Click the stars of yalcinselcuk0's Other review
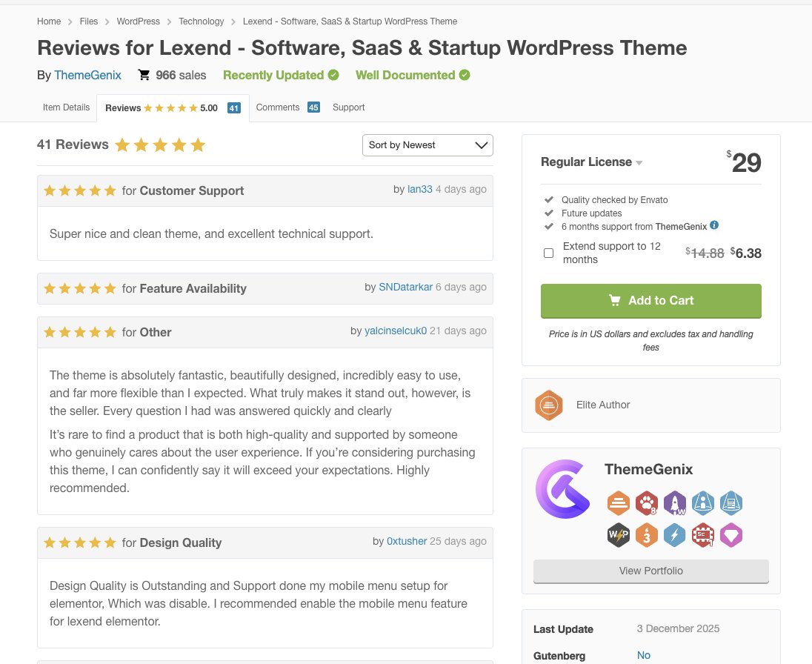 [80, 332]
